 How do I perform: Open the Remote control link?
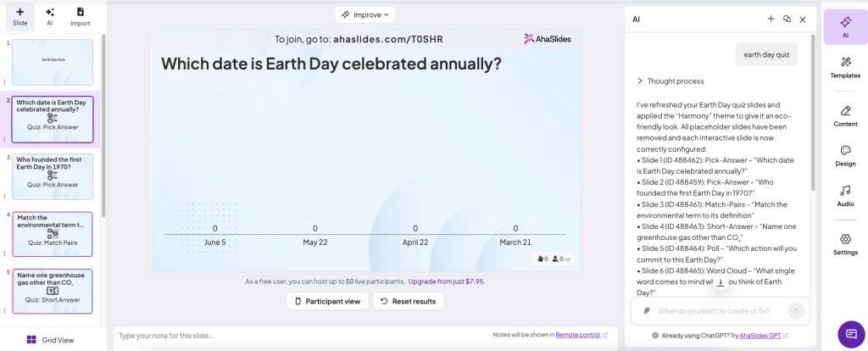(578, 335)
